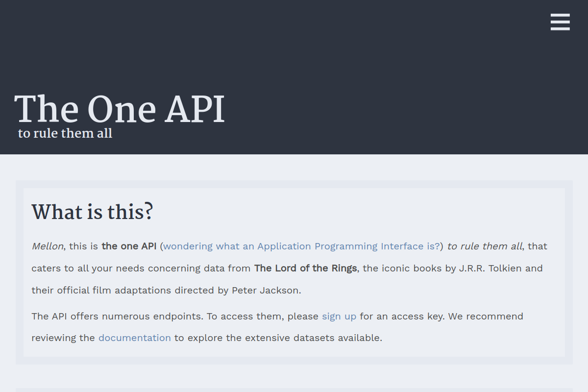The image size is (588, 392).
Task: Click the 'to rule them all' tagline
Action: click(65, 133)
